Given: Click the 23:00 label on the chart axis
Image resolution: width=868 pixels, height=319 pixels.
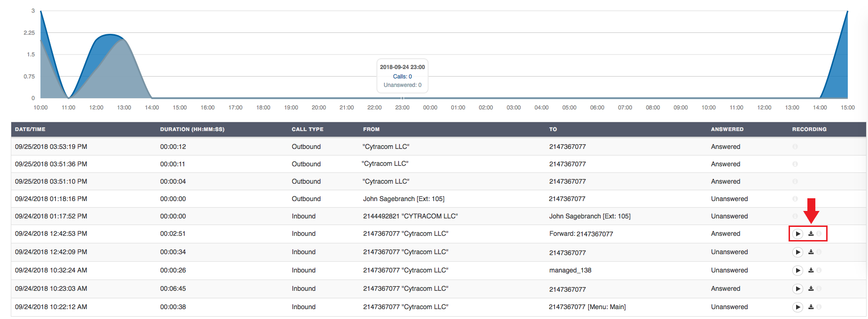Looking at the screenshot, I should pyautogui.click(x=402, y=108).
